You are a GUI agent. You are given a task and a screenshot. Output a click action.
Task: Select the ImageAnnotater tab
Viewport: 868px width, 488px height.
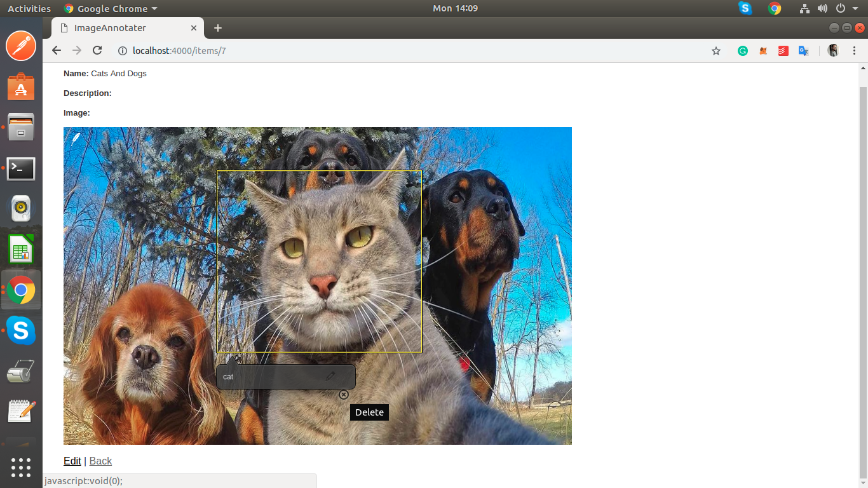coord(127,28)
